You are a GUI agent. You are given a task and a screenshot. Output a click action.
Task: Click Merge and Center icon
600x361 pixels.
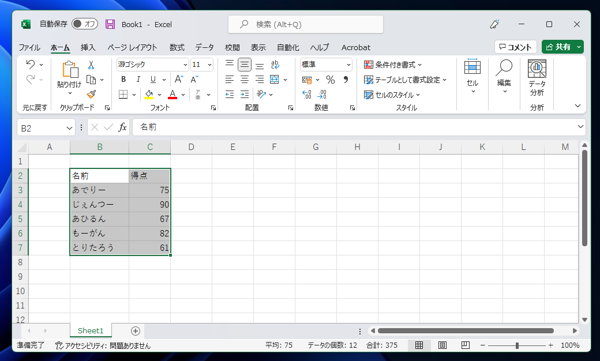275,79
